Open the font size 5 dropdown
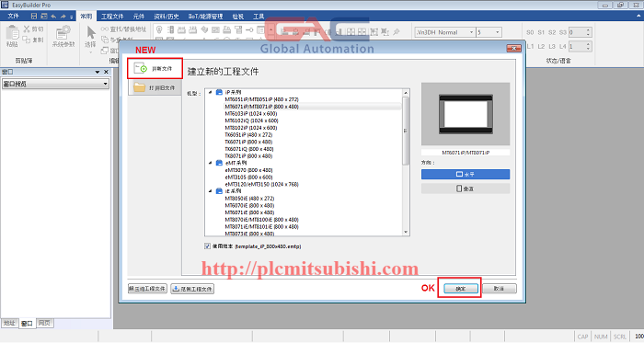644x343 pixels. (498, 32)
